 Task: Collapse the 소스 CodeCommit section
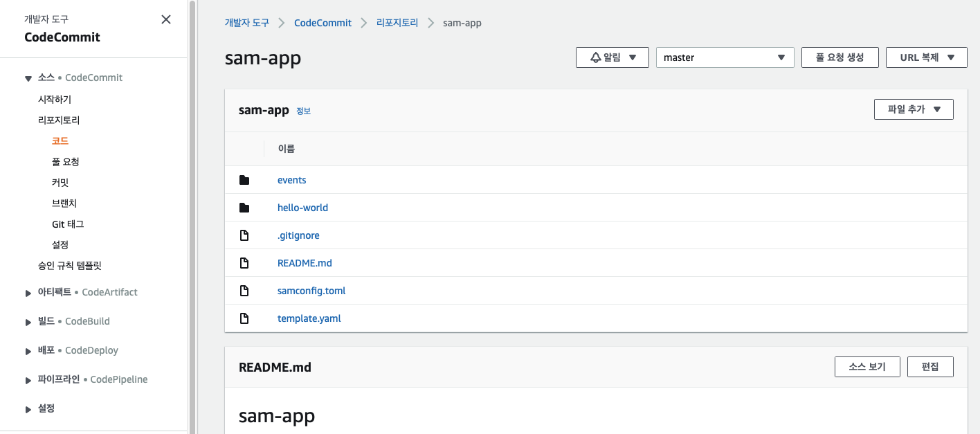(28, 78)
